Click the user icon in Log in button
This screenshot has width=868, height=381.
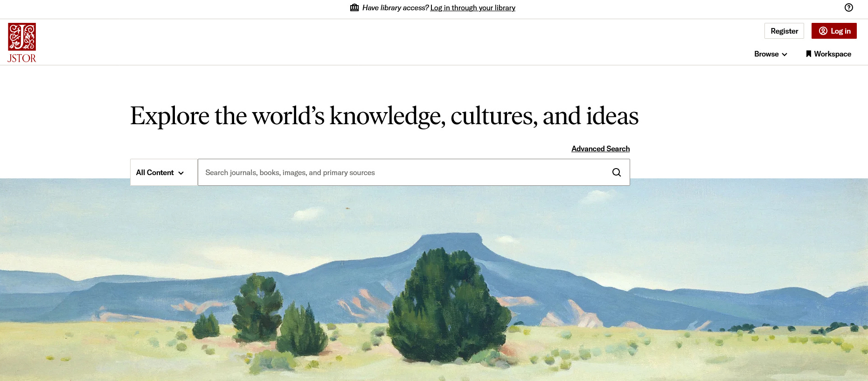coord(823,31)
